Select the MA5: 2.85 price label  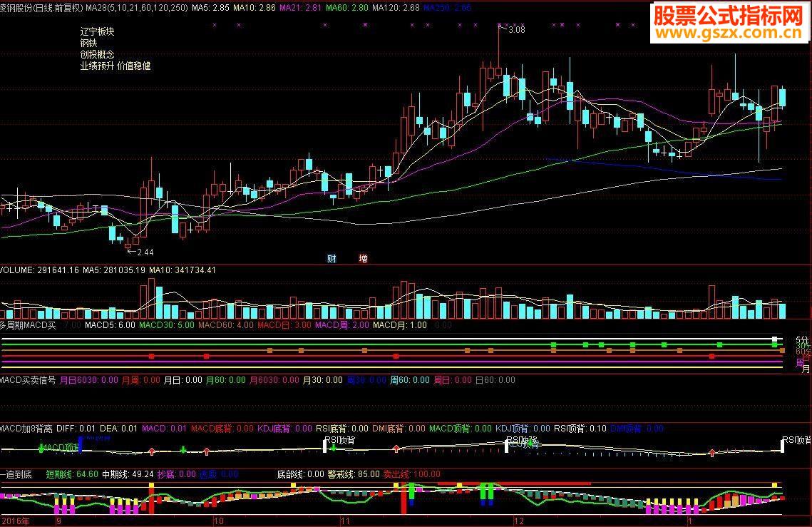(210, 8)
